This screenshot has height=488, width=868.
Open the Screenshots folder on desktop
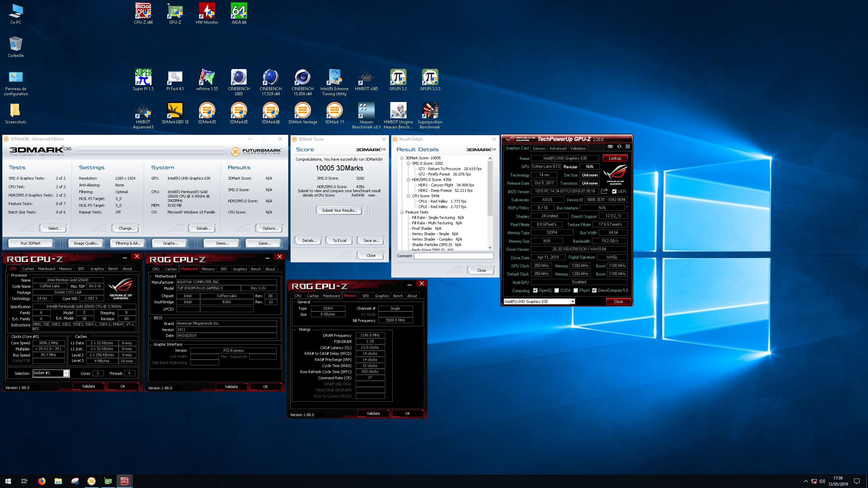16,113
